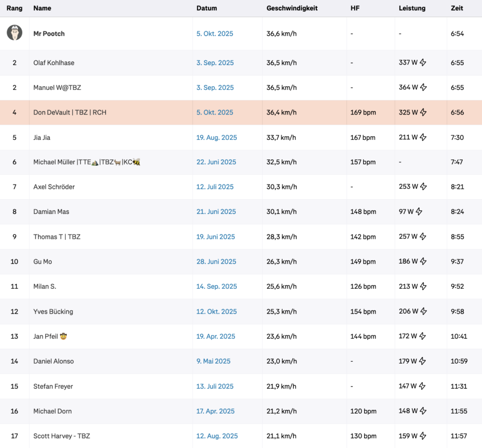Open the 22. Juni 2025 date link

point(216,162)
